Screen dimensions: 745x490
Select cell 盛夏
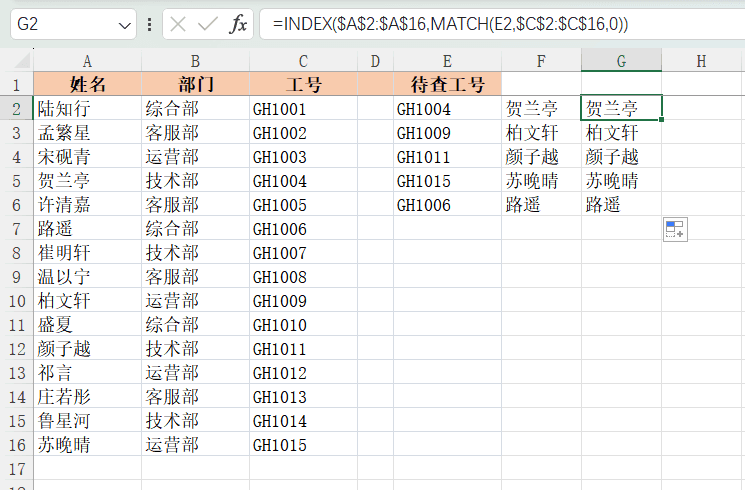coord(87,325)
